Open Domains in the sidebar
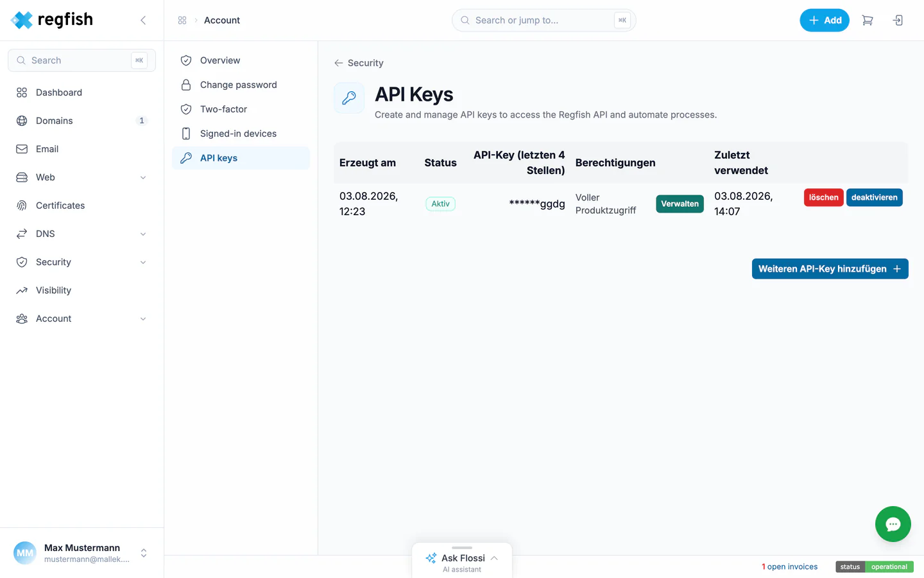Screen dimensions: 924x578 tap(81, 121)
